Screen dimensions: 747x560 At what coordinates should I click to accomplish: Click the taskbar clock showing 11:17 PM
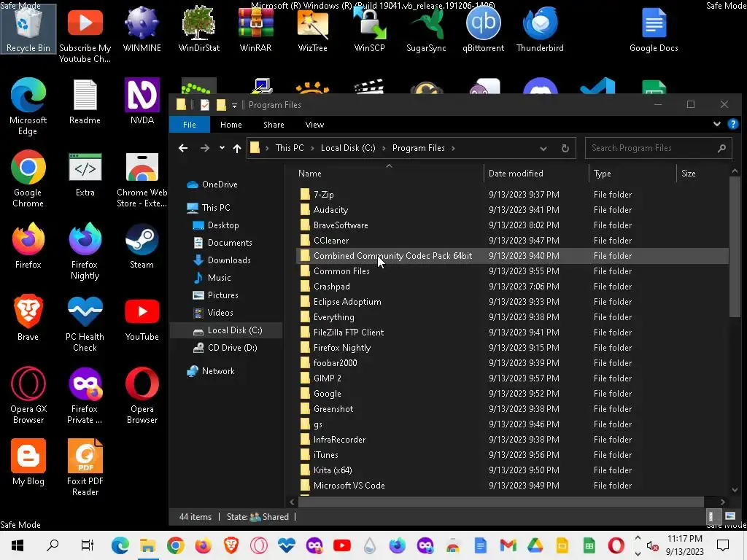(x=684, y=545)
